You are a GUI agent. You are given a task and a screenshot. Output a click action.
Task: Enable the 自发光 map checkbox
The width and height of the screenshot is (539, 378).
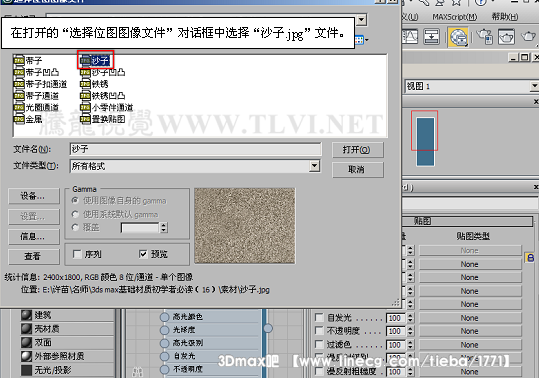click(319, 318)
